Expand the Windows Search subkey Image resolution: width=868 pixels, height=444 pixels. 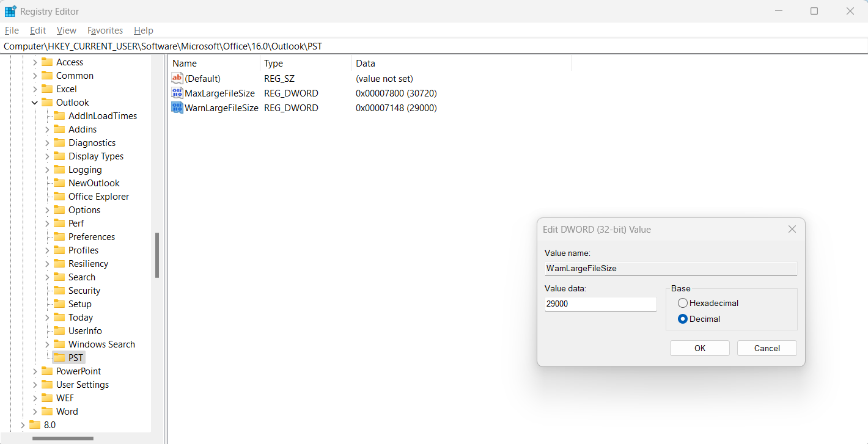(x=47, y=344)
